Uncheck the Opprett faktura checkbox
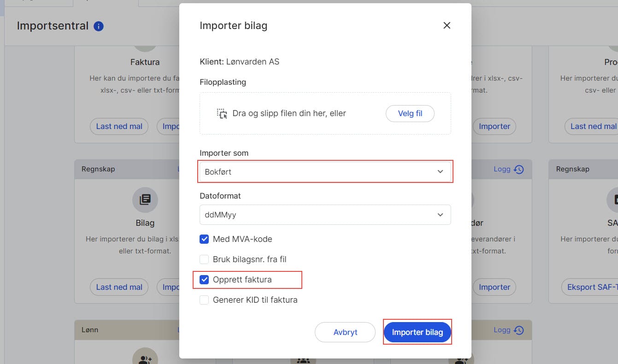 pyautogui.click(x=204, y=280)
